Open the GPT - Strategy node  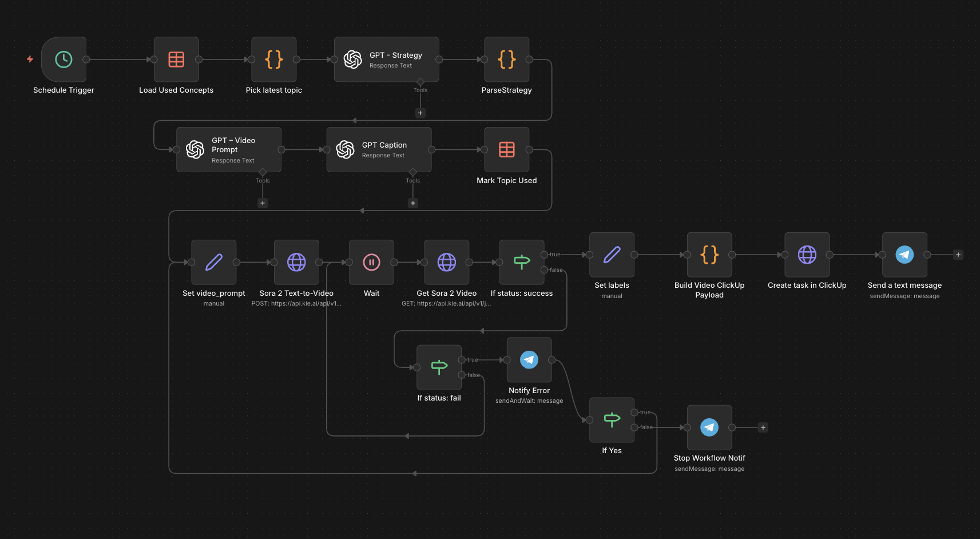pyautogui.click(x=387, y=60)
